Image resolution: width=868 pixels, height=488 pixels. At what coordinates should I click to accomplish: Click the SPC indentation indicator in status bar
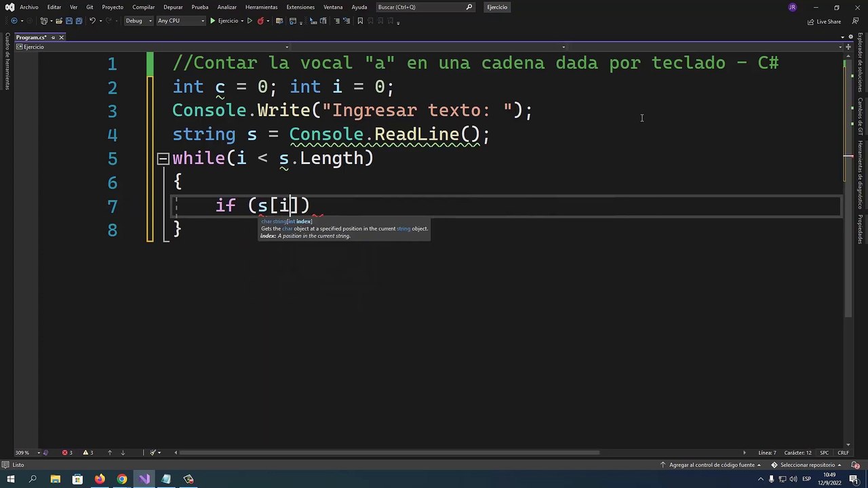(x=825, y=453)
